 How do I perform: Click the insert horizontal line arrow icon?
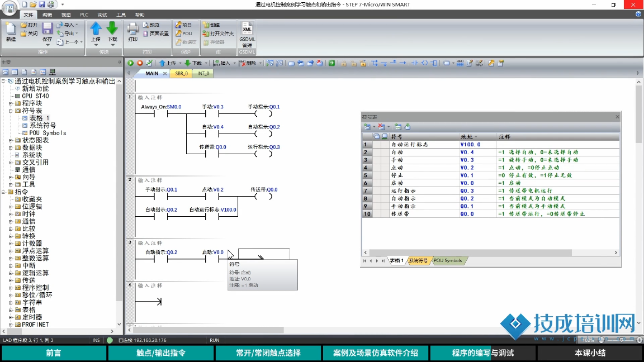pos(403,63)
